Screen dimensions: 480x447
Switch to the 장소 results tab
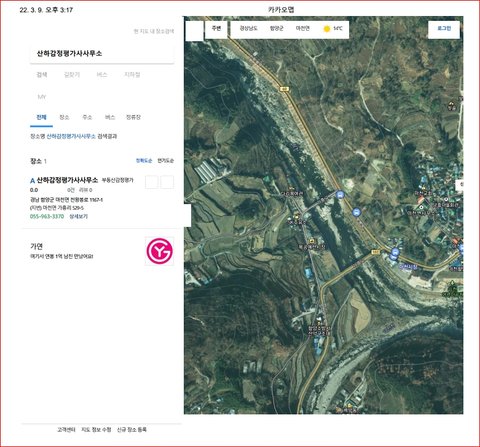(x=64, y=117)
